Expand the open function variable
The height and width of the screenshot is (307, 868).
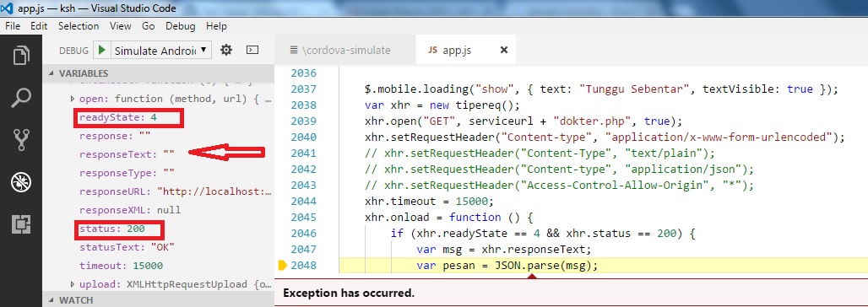(73, 100)
